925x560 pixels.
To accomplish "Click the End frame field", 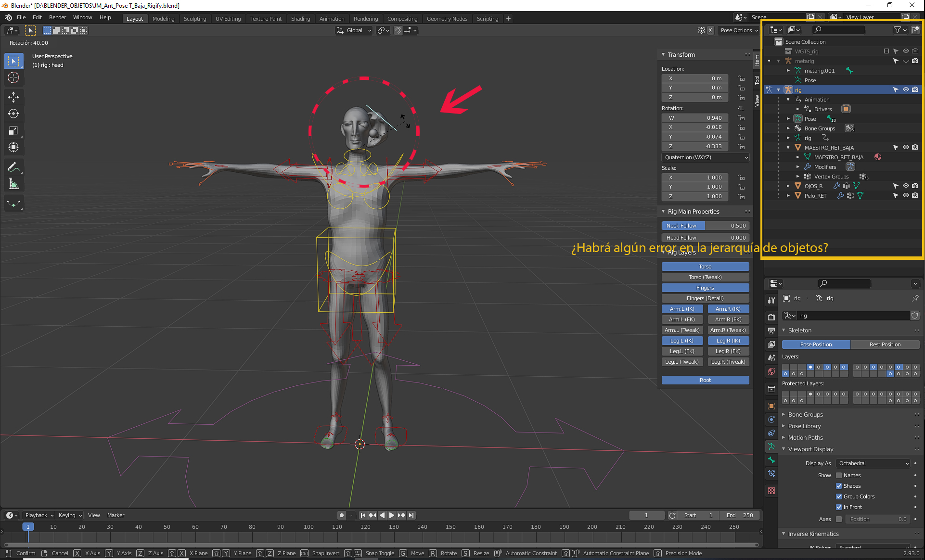I will [740, 515].
